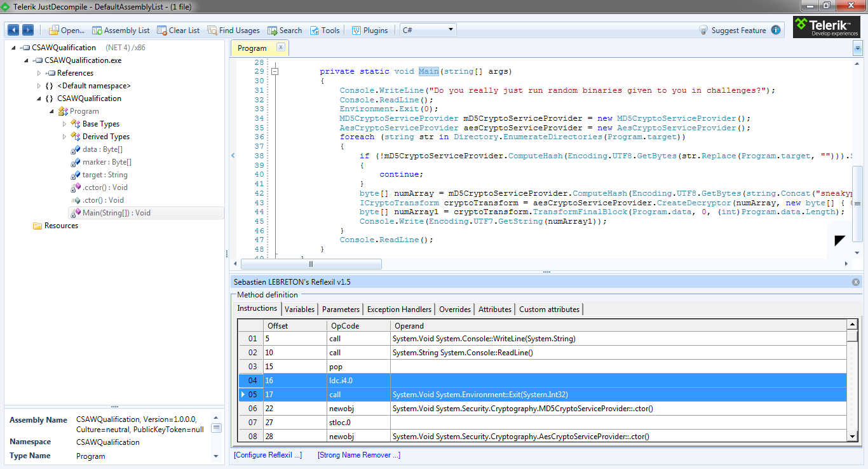Expand the Derived Types node

tap(64, 137)
